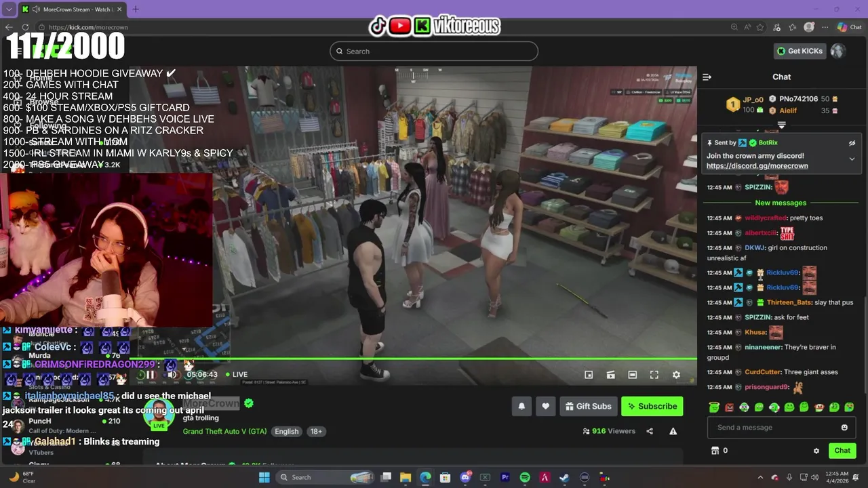Click the green Chat send button
The width and height of the screenshot is (868, 488).
click(842, 451)
